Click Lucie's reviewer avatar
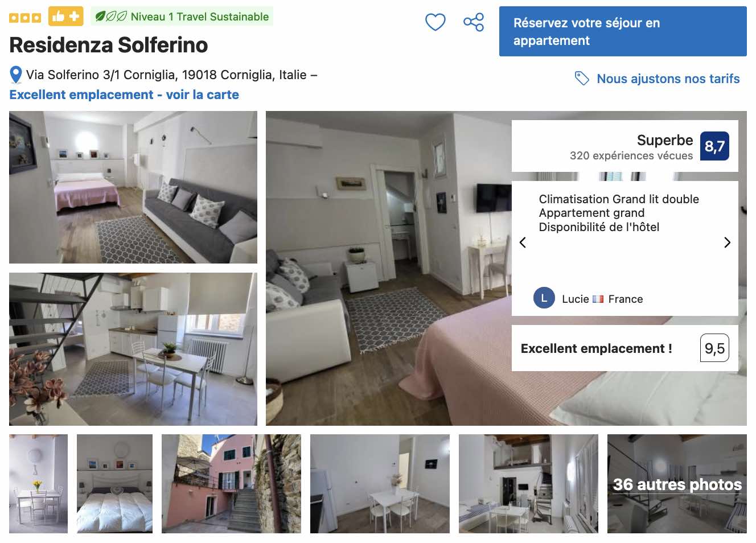 (x=544, y=298)
